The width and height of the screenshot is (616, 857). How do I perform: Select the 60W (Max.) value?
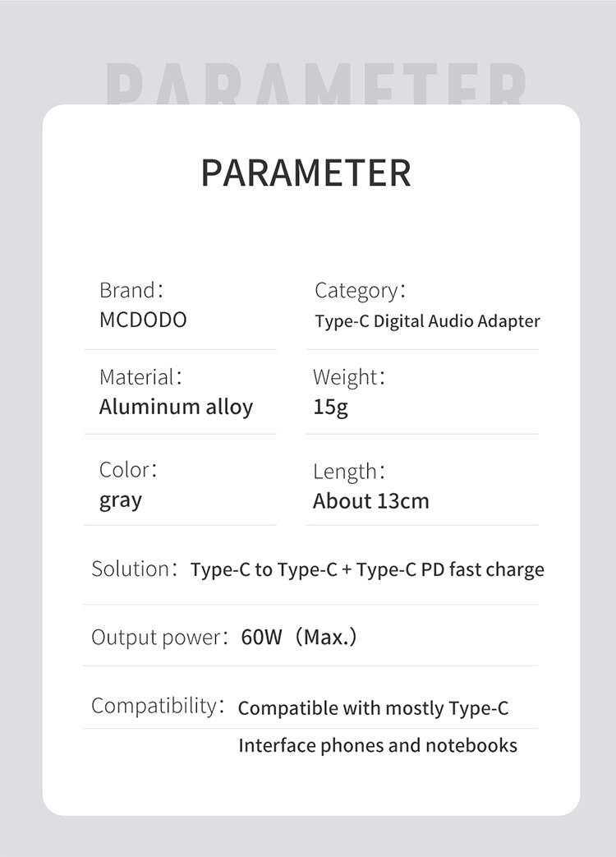click(299, 637)
